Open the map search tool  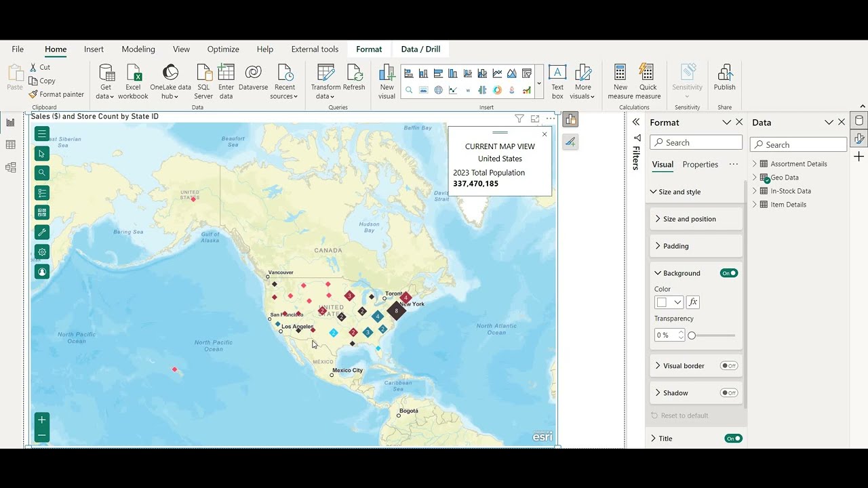pos(42,173)
